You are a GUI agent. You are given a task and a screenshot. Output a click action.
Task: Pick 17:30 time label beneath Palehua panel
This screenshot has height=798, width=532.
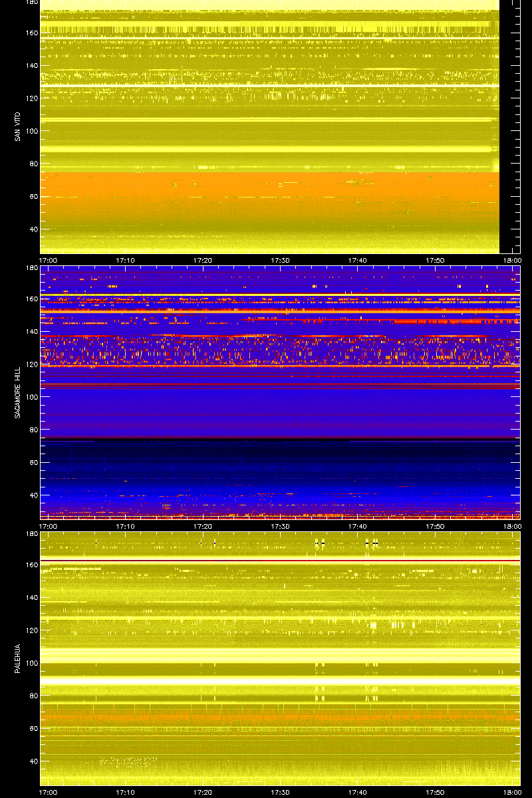pyautogui.click(x=281, y=792)
